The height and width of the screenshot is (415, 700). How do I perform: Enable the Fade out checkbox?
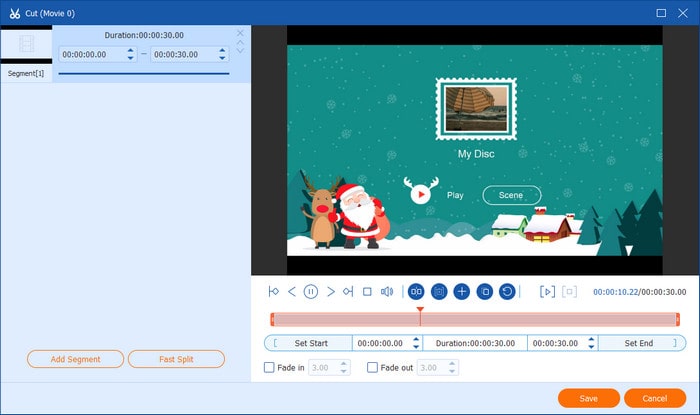(373, 368)
